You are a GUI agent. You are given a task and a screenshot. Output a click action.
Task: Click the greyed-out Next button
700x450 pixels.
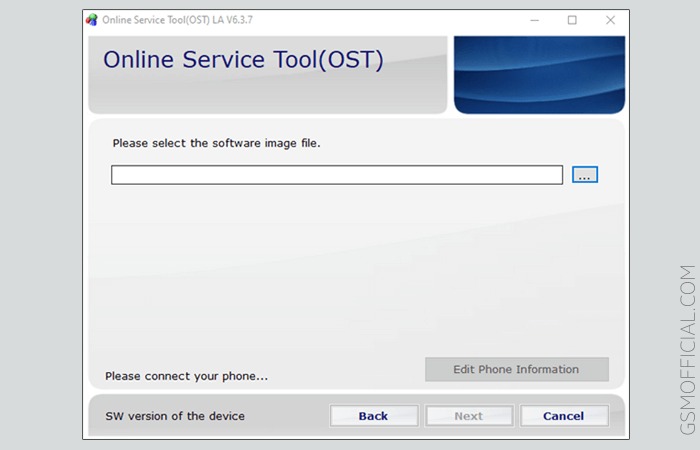click(469, 416)
